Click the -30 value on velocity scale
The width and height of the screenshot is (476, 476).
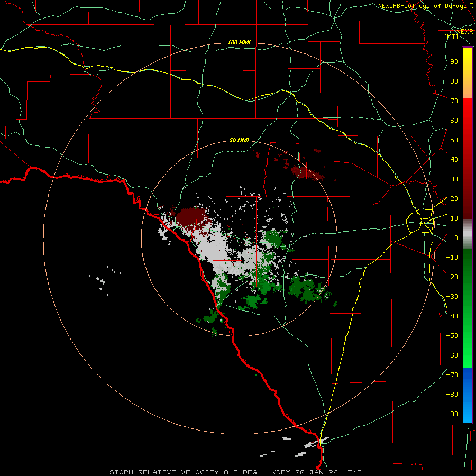[452, 297]
